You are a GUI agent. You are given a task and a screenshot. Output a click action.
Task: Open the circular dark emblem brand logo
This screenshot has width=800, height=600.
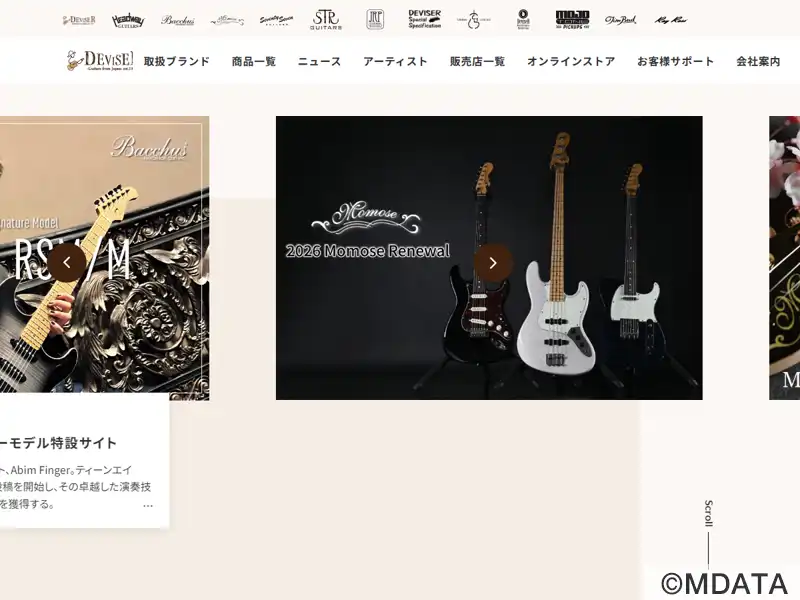pyautogui.click(x=523, y=20)
